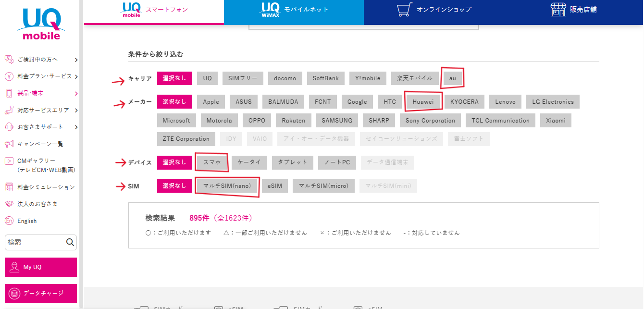Click the magnifier search icon
Viewport: 644px width, 309px height.
coord(70,242)
